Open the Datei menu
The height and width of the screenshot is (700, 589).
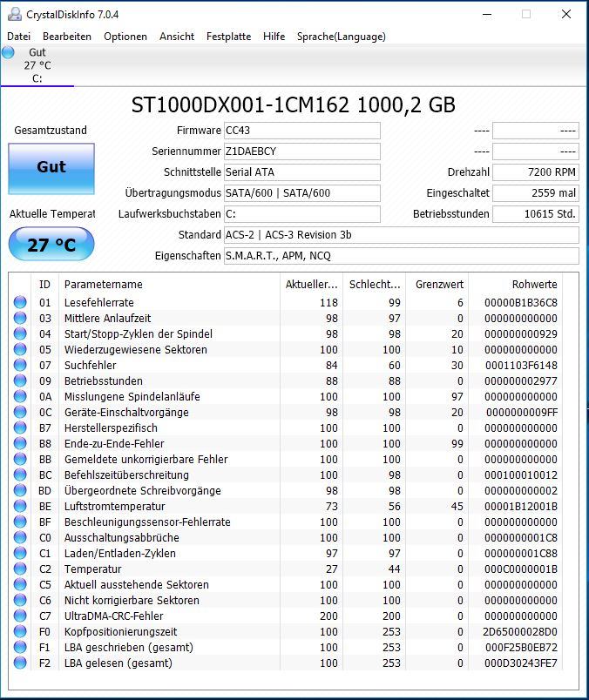19,37
